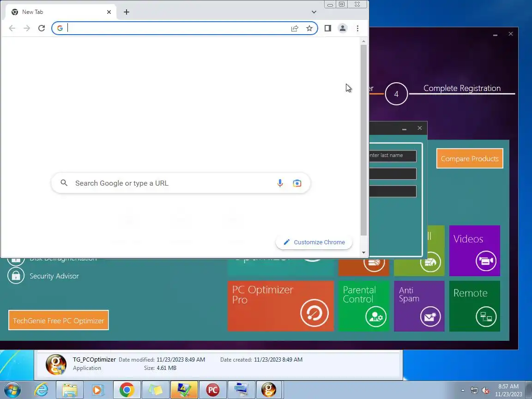Click the Search Google or type a URL box
The height and width of the screenshot is (399, 532).
coord(181,183)
